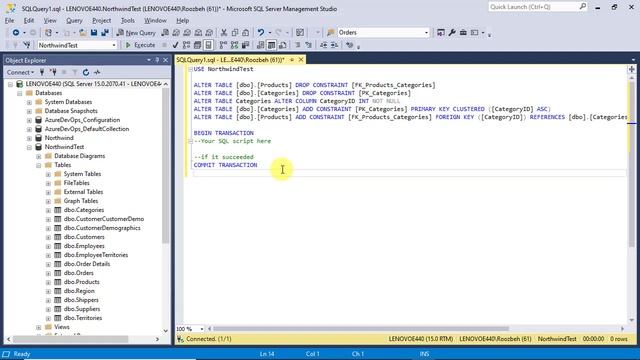
Task: Open the Properties wrench icon
Action: coord(452,33)
